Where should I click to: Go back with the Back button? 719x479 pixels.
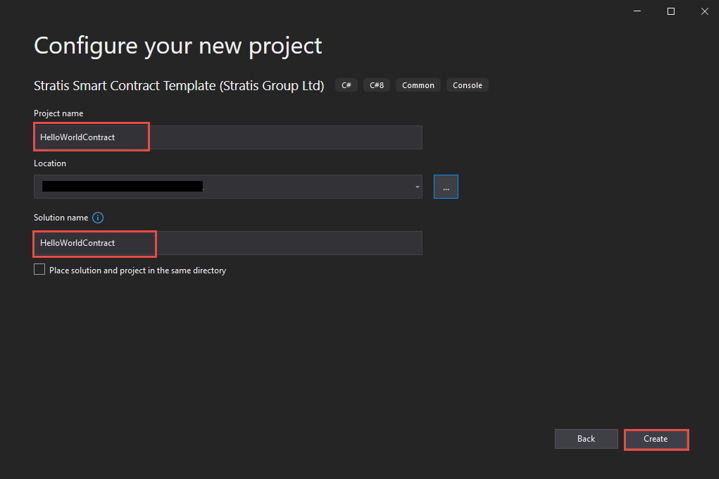click(x=586, y=439)
